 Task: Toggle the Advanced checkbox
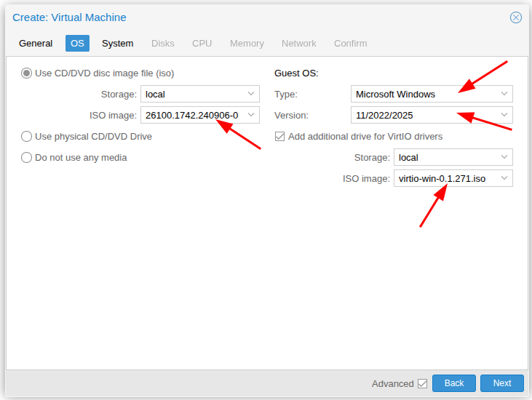(x=422, y=384)
